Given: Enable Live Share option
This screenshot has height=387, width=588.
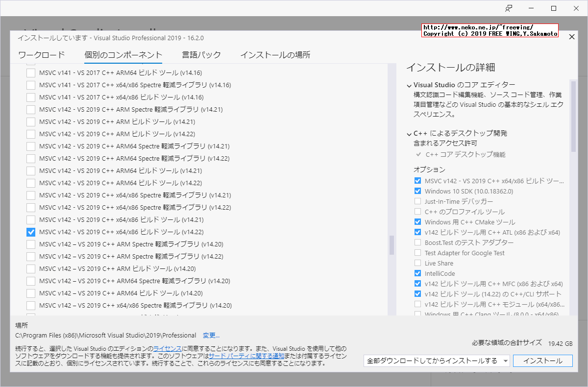Looking at the screenshot, I should click(417, 263).
